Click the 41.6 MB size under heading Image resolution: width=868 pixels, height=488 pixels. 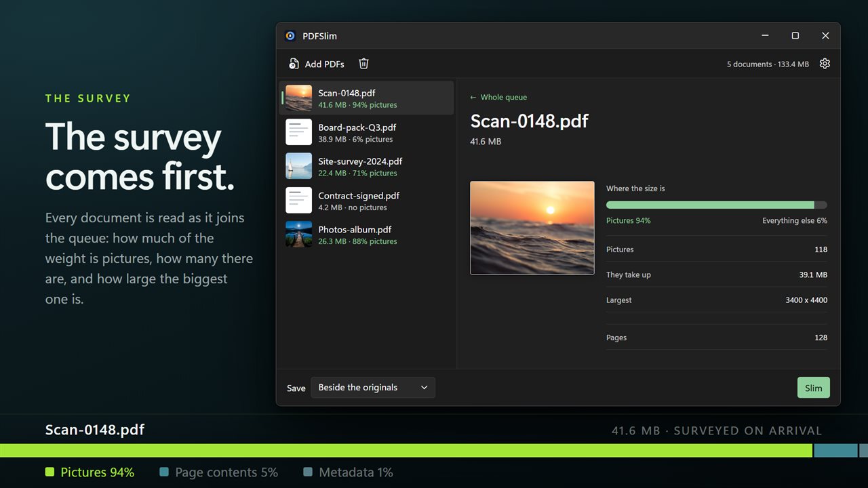pos(486,142)
